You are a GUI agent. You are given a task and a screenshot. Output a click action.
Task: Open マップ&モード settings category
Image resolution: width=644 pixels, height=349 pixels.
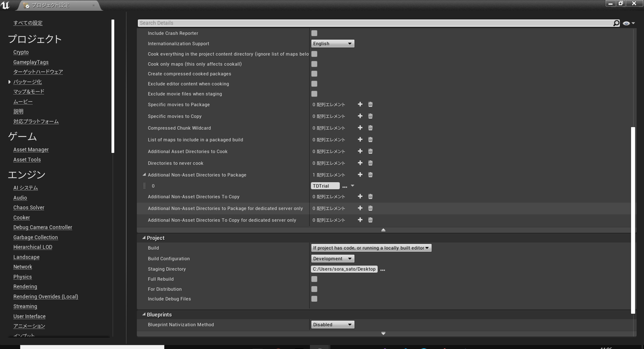[29, 92]
